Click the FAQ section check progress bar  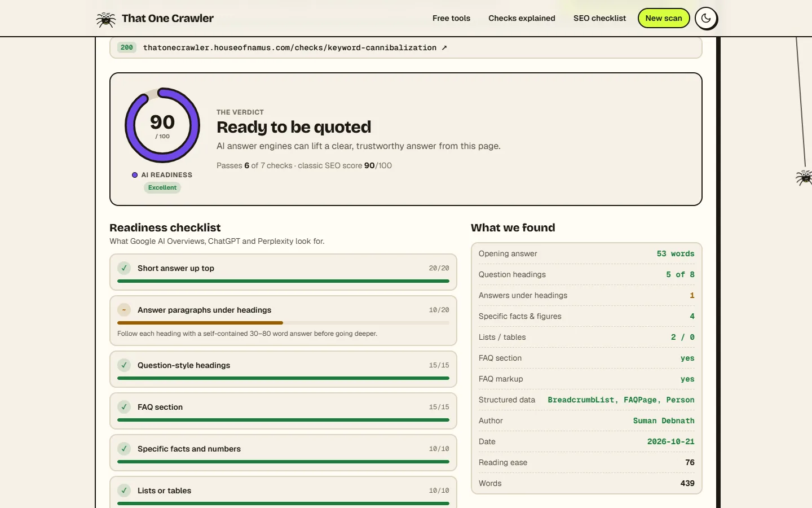point(283,420)
